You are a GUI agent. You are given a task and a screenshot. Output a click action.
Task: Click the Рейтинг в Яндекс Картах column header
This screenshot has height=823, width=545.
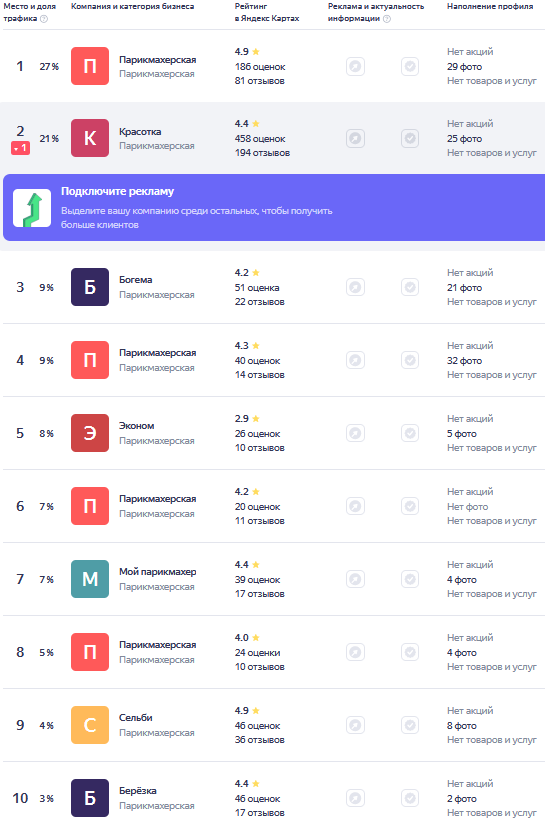click(267, 12)
